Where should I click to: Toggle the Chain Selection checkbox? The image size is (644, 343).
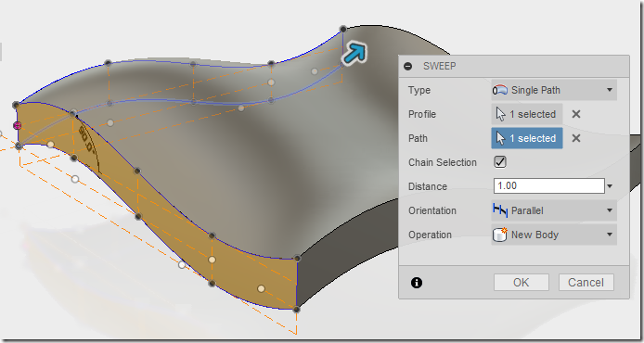tap(500, 162)
